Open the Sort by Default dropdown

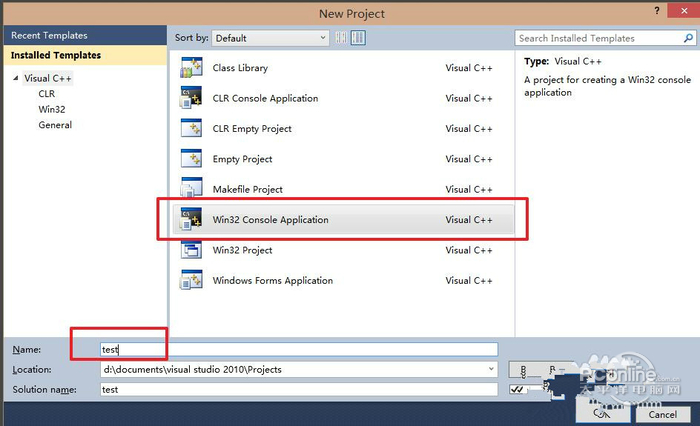coord(271,38)
